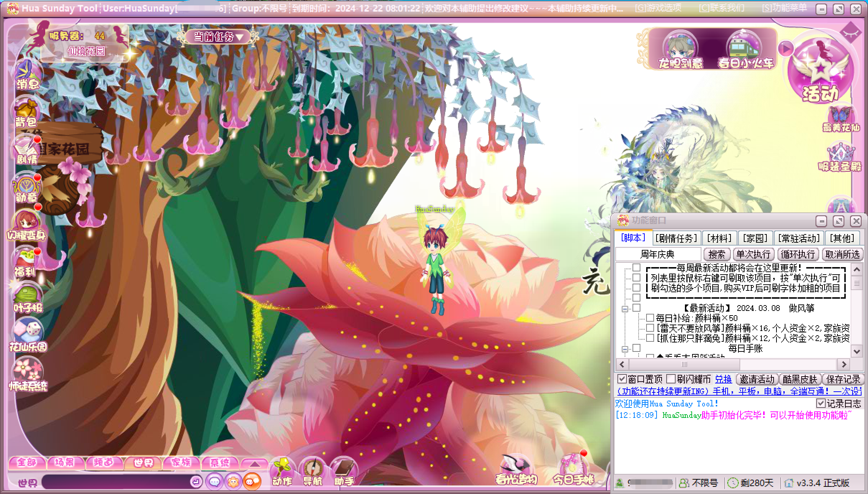Open the 当前任务 dropdown

[x=218, y=37]
